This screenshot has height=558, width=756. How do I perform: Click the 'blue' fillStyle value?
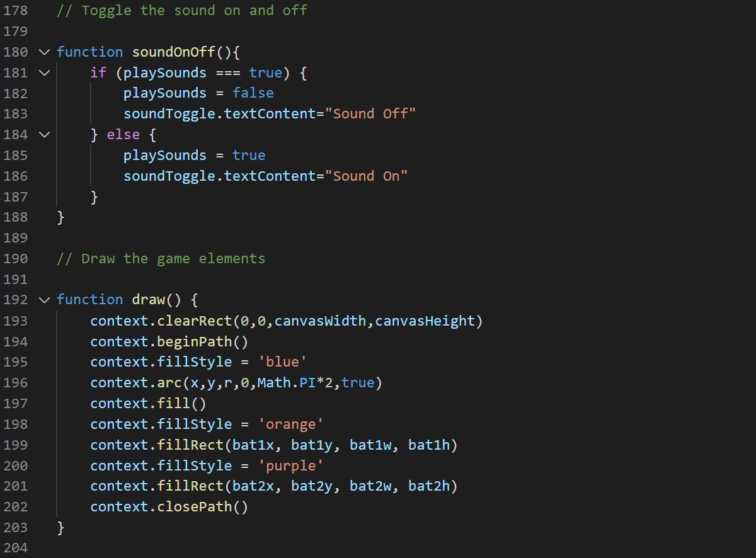coord(286,362)
